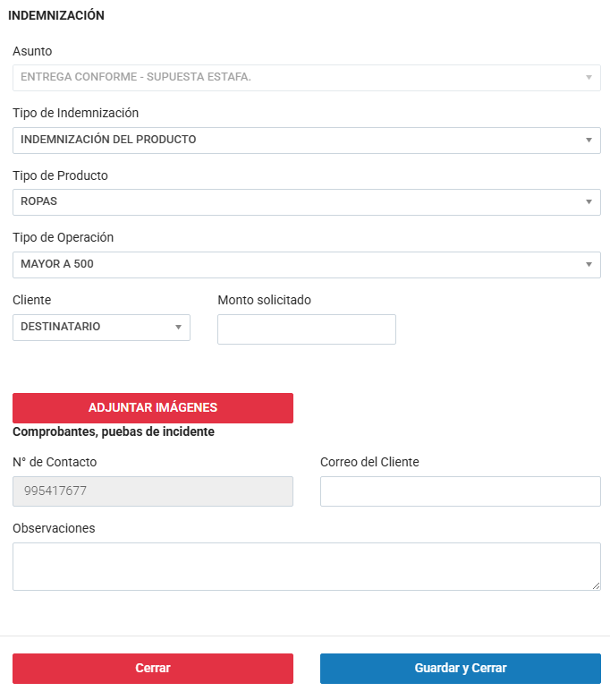Click the INDEMNIZACIÓN form heading

tap(56, 15)
